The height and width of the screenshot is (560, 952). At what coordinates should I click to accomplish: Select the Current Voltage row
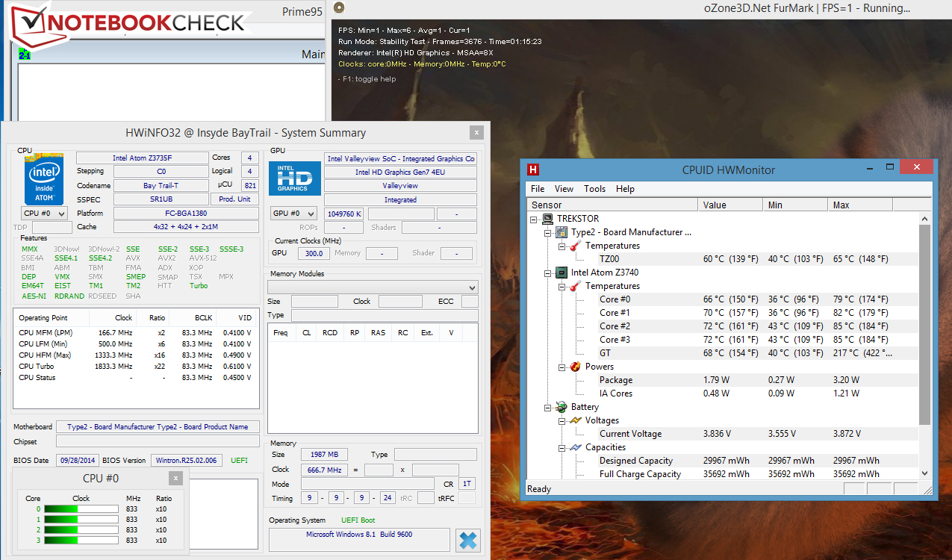click(x=724, y=434)
